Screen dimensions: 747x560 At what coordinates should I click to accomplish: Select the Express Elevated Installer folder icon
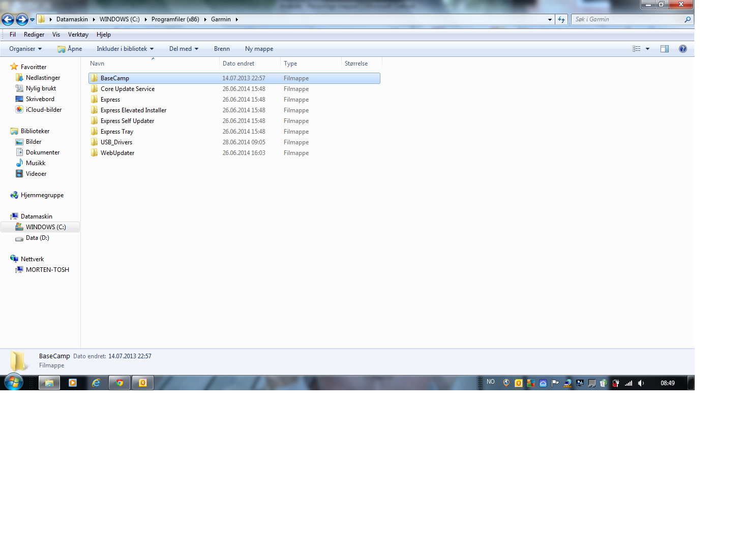point(95,110)
